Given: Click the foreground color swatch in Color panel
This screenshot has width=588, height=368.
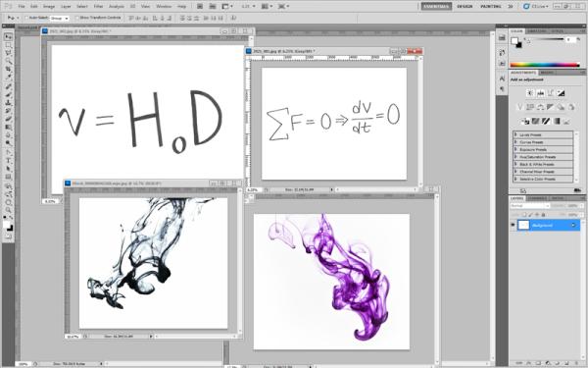Looking at the screenshot, I should [x=514, y=40].
